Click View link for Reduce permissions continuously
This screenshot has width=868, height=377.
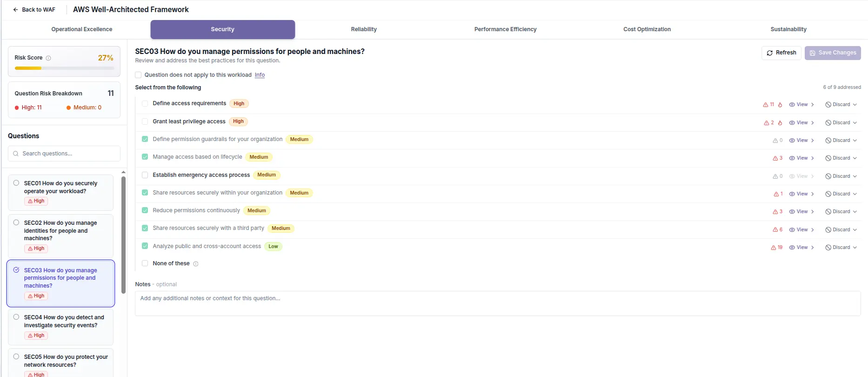tap(802, 212)
